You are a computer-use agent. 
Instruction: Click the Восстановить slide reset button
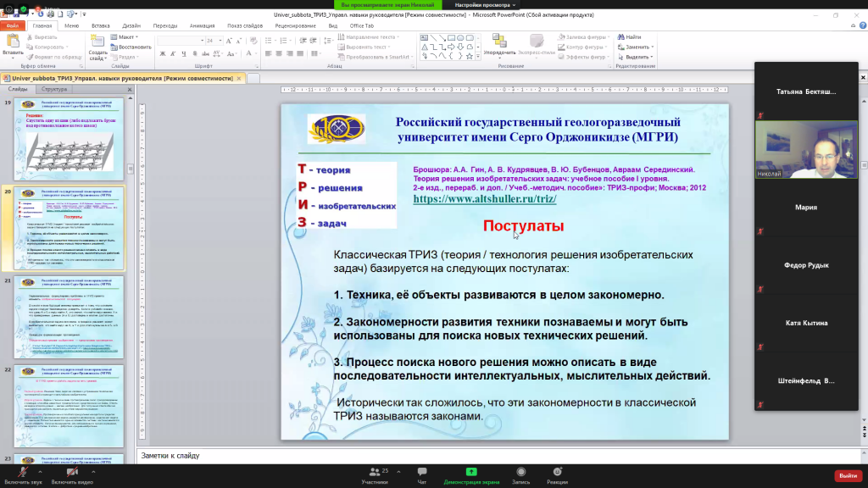point(131,47)
